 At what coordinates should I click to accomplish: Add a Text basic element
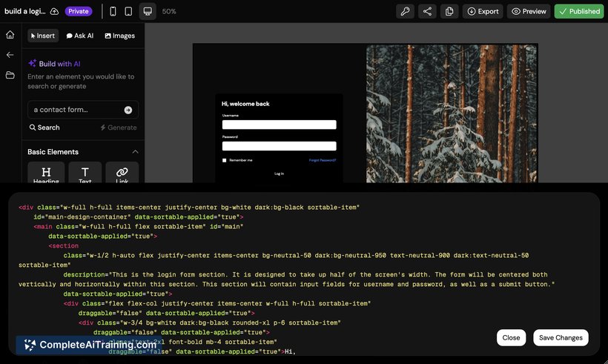coord(85,173)
